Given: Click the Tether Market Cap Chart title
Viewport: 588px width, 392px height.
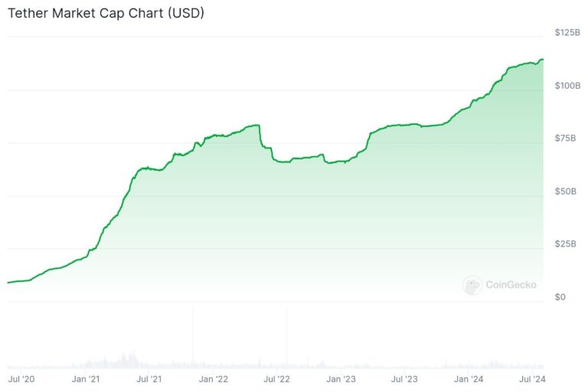Looking at the screenshot, I should (x=106, y=13).
